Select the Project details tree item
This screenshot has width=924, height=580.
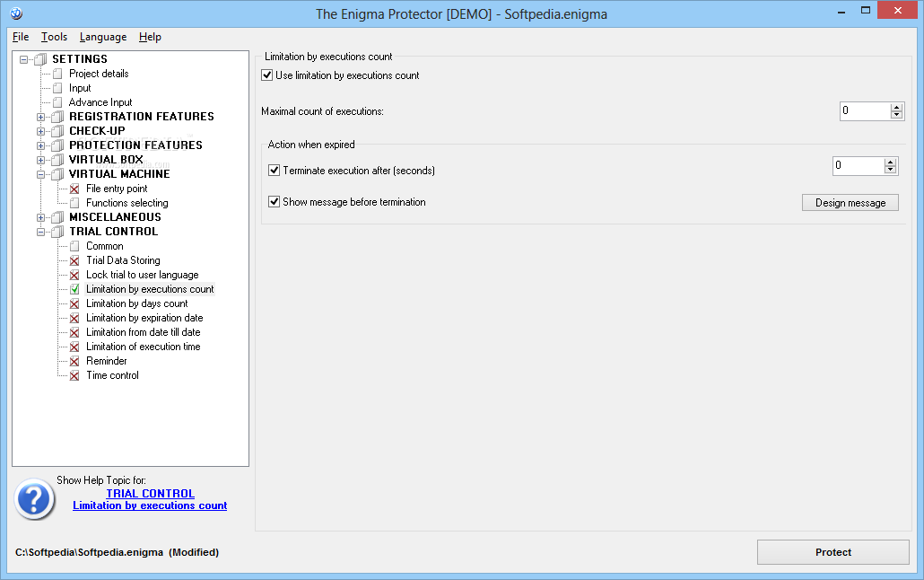[x=99, y=73]
